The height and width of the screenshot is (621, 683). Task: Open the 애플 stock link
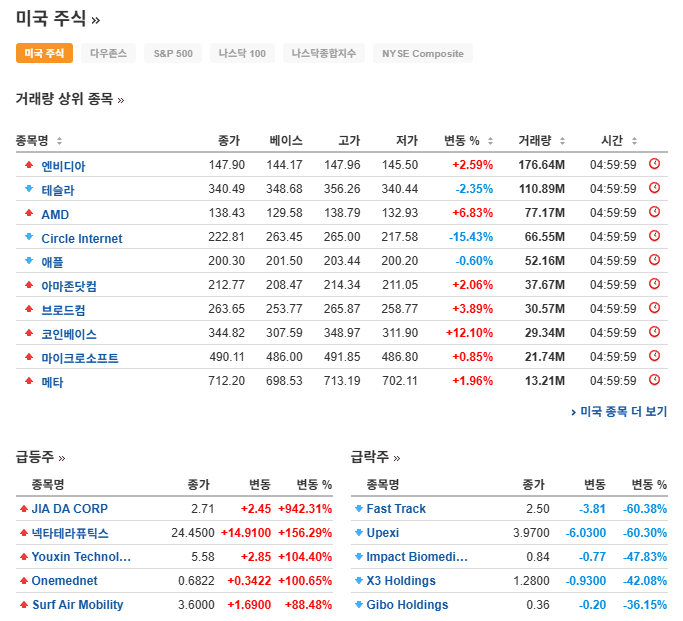click(52, 262)
